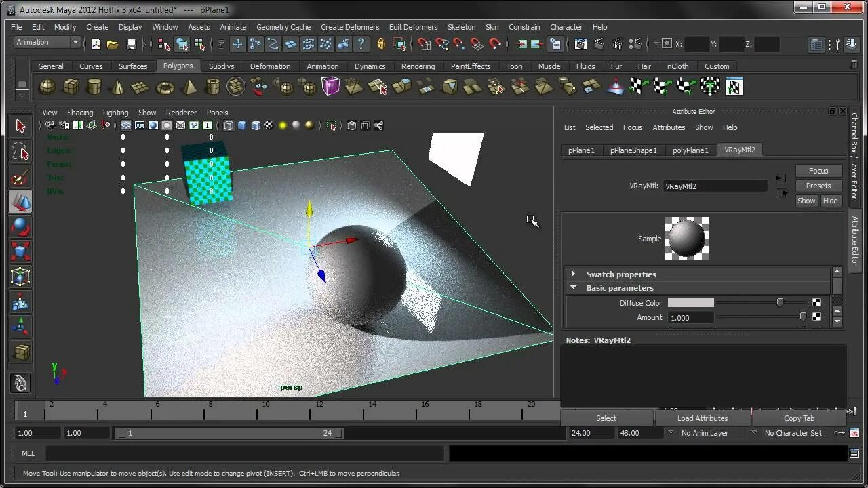Open the Polygons shelf tab
The height and width of the screenshot is (488, 868).
point(178,66)
